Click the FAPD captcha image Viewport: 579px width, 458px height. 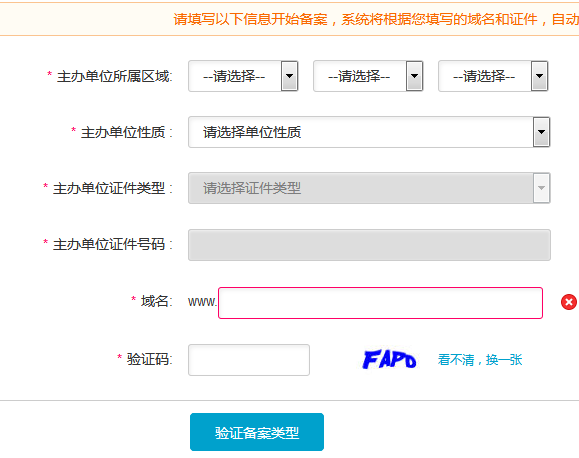(x=390, y=359)
